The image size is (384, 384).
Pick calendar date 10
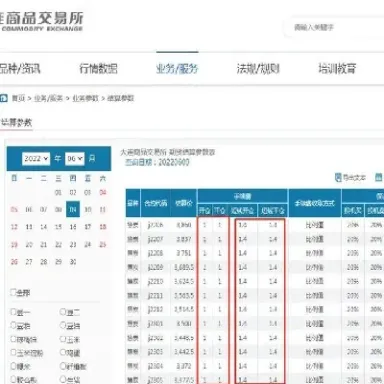tap(88, 209)
